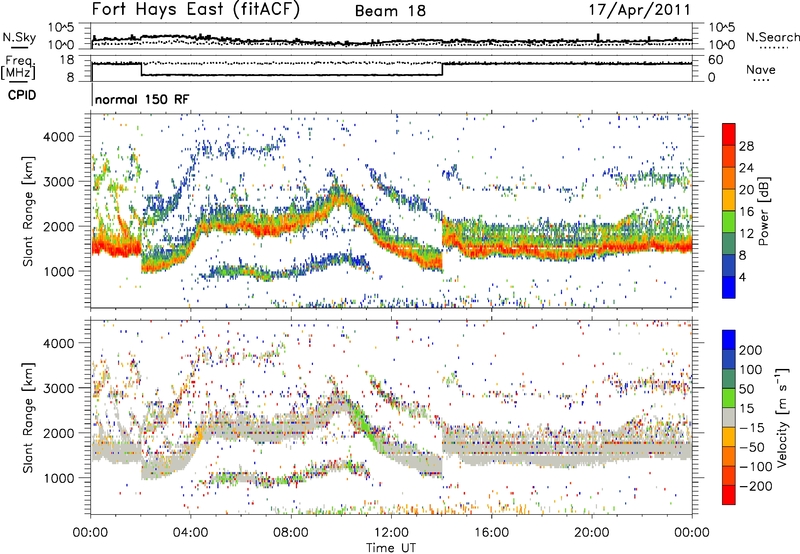Image resolution: width=800 pixels, height=554 pixels.
Task: Click the '08:00' time tick label
Action: coord(290,533)
